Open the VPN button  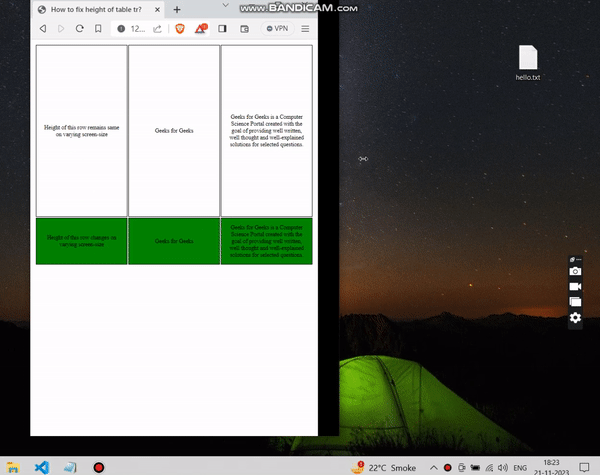tap(277, 29)
